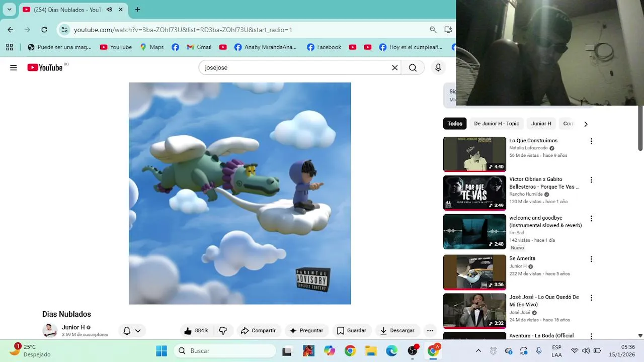644x362 pixels.
Task: Open options for welcome and goodbye video
Action: pos(592,219)
